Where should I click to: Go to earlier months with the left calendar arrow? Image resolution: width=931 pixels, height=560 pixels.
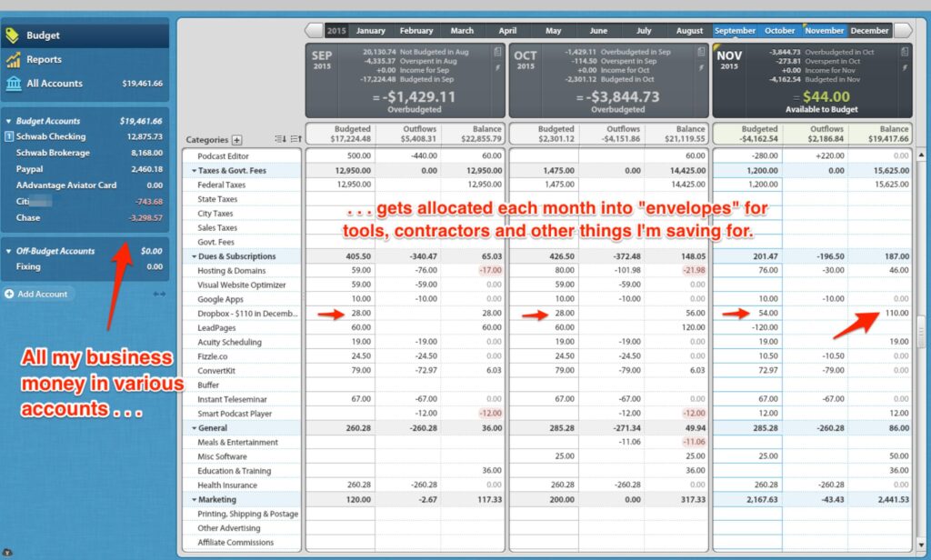pos(314,30)
